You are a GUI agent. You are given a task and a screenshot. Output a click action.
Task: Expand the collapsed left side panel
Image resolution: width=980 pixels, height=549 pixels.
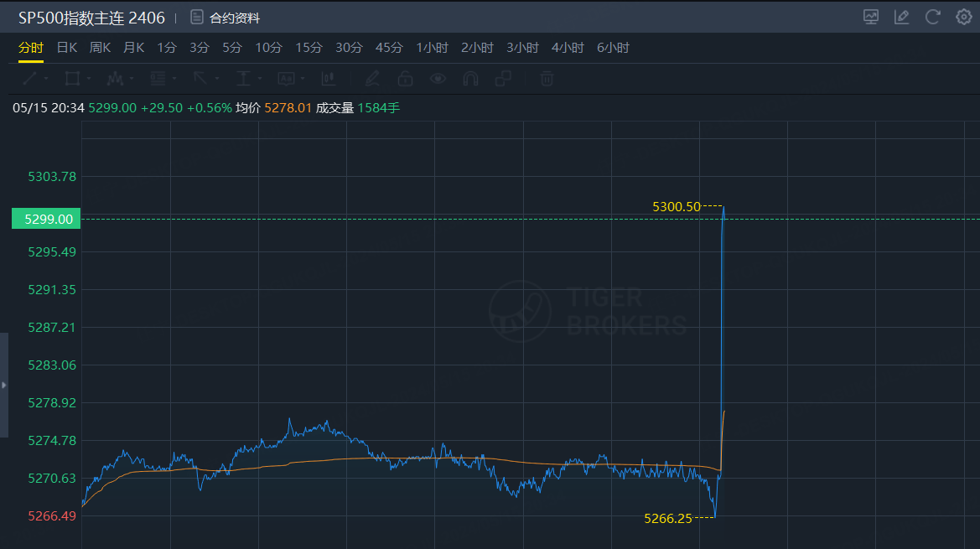(3, 385)
